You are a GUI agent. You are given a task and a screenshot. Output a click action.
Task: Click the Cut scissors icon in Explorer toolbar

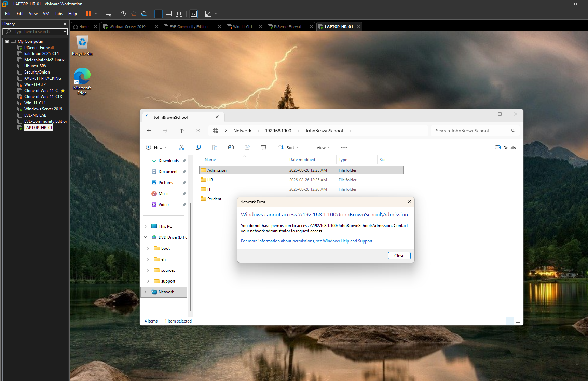click(182, 147)
